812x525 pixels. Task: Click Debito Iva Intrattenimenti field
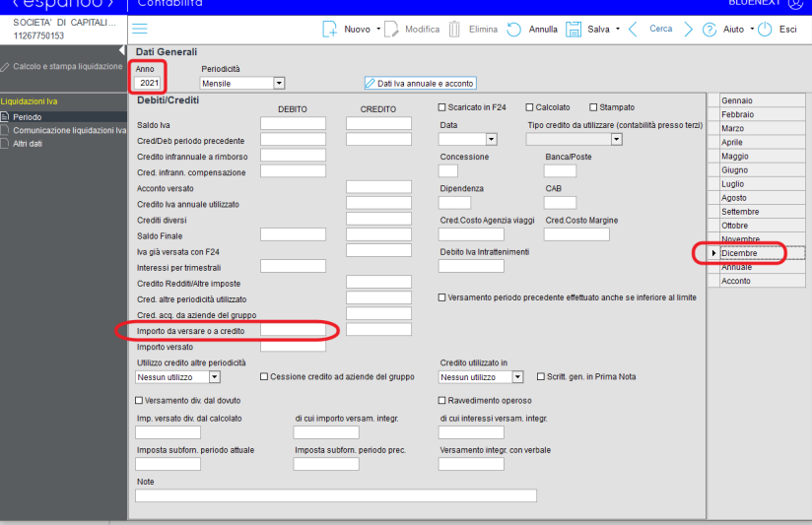tap(471, 266)
